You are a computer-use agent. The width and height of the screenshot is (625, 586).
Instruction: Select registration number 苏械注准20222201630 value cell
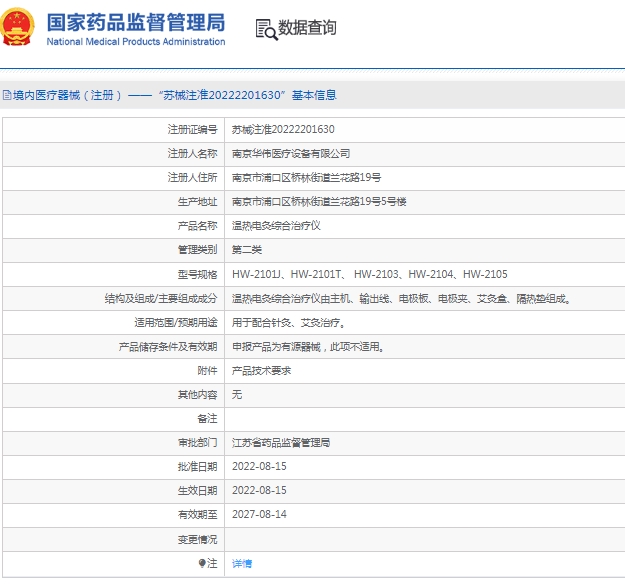(x=283, y=130)
